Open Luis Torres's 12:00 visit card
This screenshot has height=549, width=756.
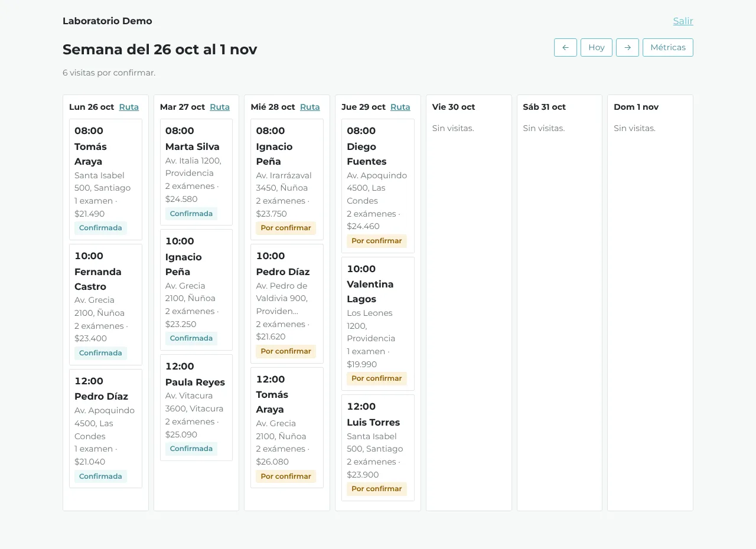click(378, 447)
